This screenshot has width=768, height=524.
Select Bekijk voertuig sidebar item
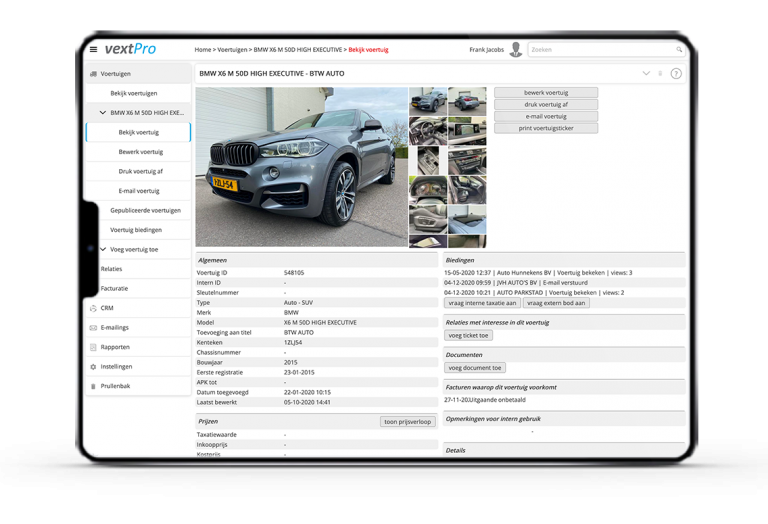(139, 132)
